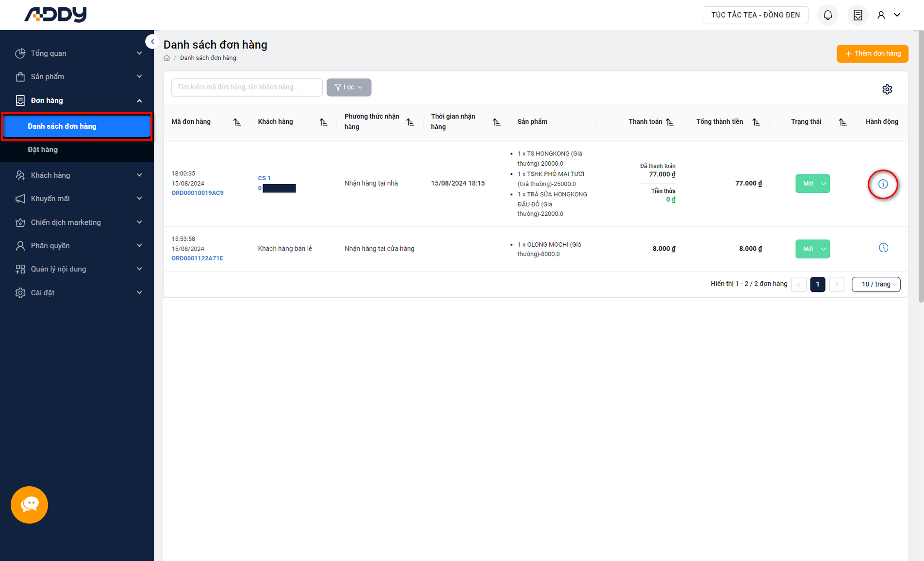View info for order ORD0001122A71E
Viewport: 924px width, 561px height.
pos(883,248)
